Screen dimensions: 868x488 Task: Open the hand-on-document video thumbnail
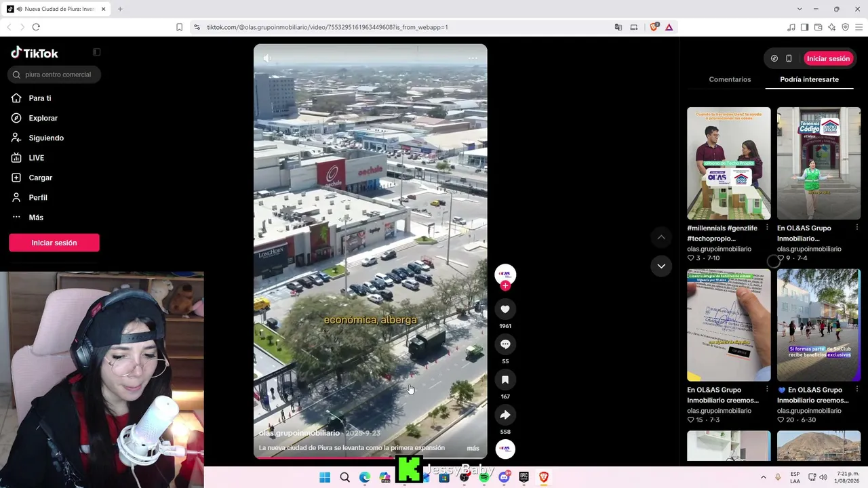729,325
